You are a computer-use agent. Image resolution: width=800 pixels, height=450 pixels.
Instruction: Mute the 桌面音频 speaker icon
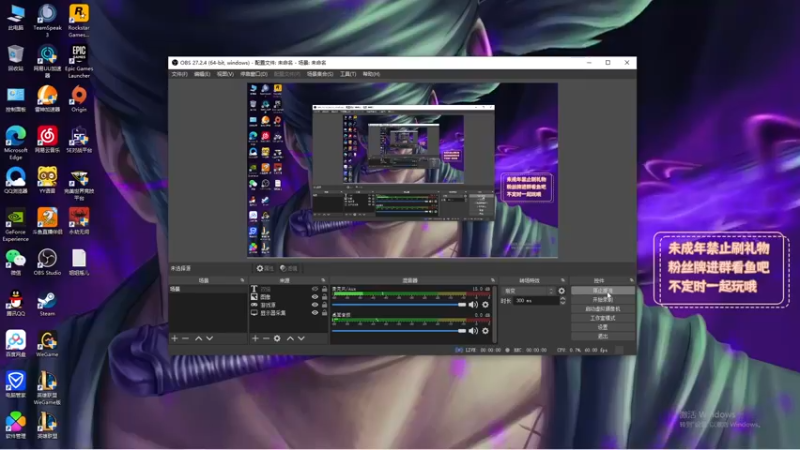click(x=473, y=331)
